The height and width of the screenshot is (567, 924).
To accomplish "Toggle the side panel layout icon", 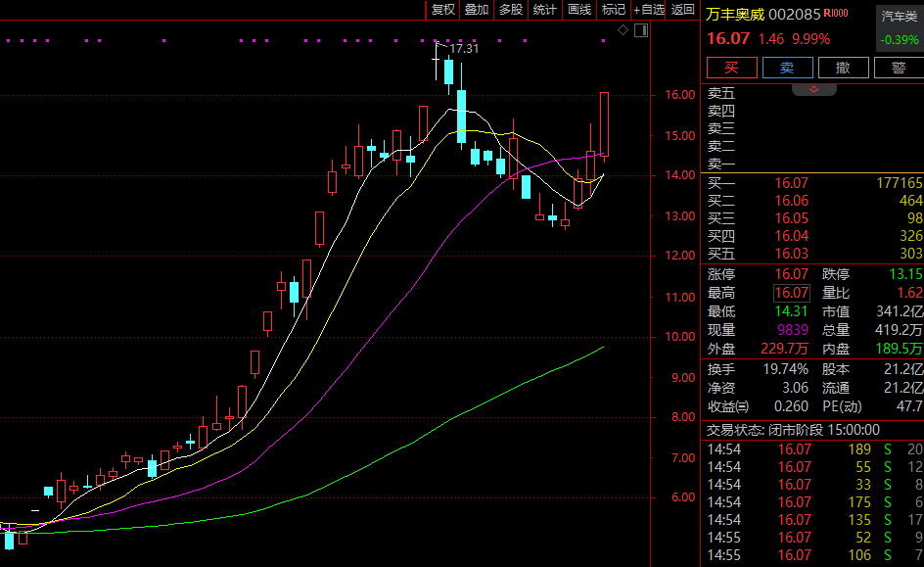I will tap(641, 31).
